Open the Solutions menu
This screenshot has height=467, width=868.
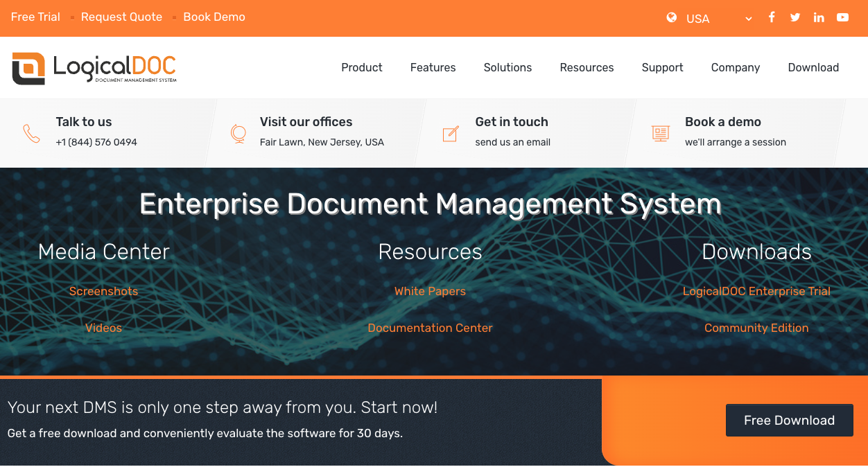pyautogui.click(x=508, y=67)
